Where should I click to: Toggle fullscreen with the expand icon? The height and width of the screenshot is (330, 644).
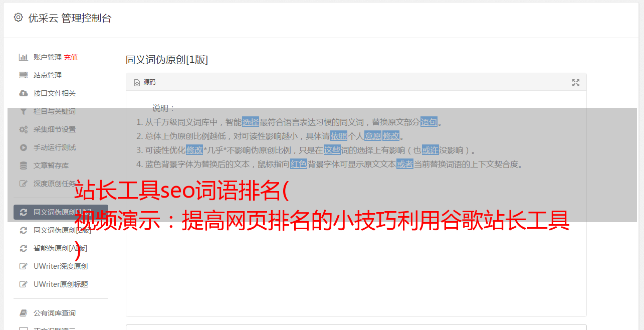click(576, 83)
